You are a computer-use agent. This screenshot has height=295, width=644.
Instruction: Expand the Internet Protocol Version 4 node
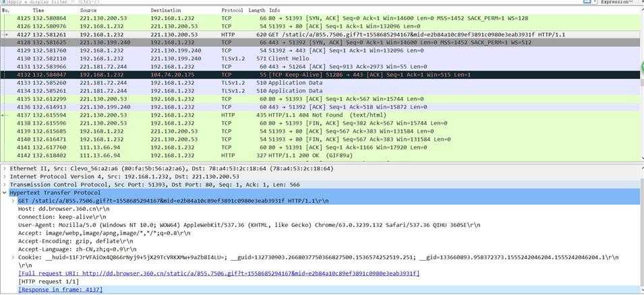point(5,176)
